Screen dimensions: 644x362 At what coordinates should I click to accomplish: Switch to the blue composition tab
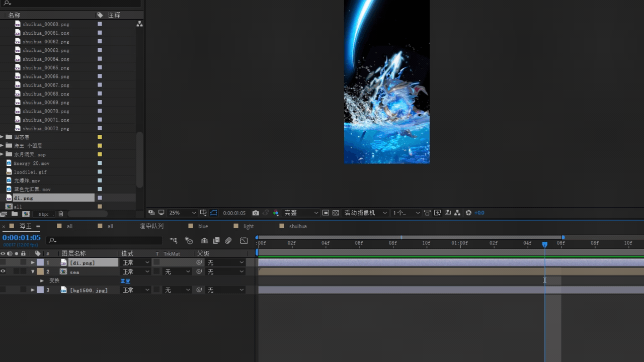pos(203,226)
